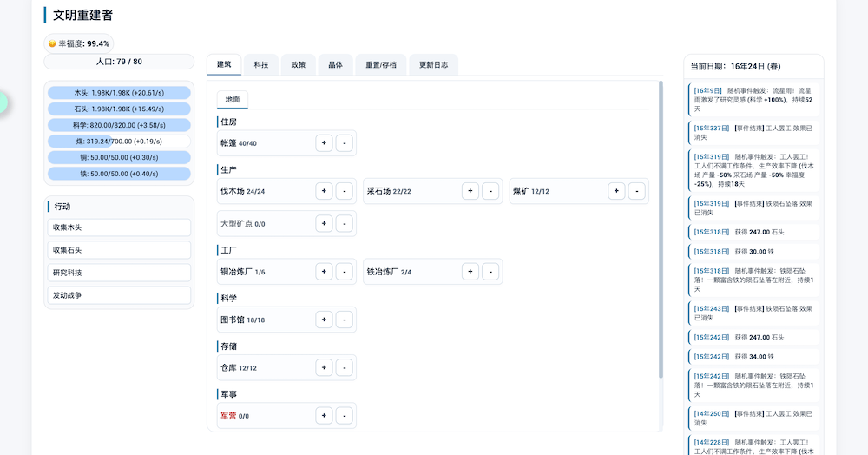This screenshot has width=868, height=455.
Task: Add a 铜冶炼厂 using plus
Action: 324,272
